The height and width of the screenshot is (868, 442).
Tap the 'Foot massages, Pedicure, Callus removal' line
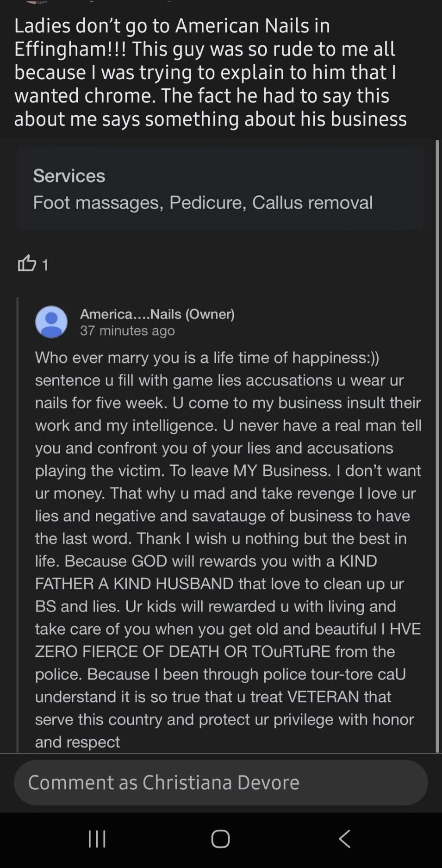203,202
